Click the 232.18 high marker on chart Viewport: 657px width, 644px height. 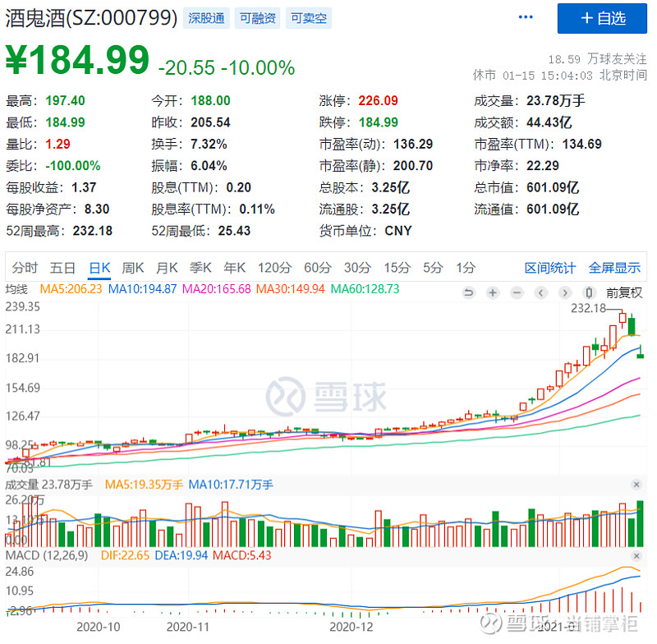click(588, 308)
